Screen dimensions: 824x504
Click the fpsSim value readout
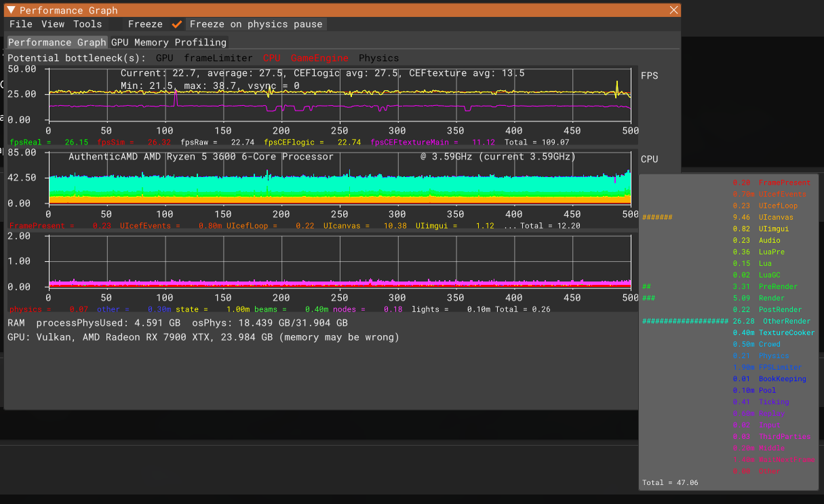click(x=135, y=142)
